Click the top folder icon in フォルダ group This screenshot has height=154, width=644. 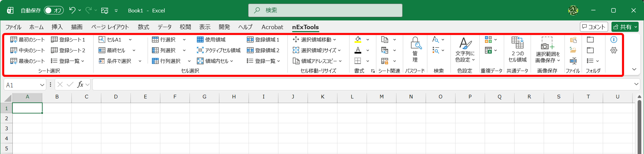(590, 40)
